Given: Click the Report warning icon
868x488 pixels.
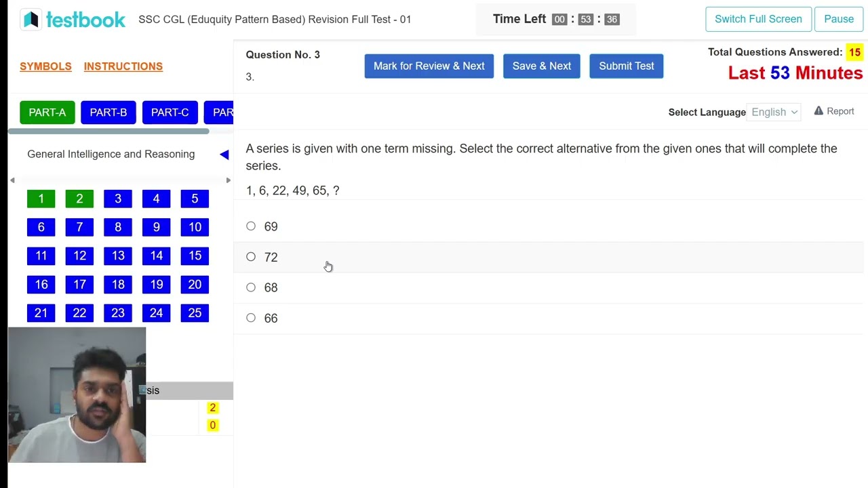Looking at the screenshot, I should click(818, 111).
